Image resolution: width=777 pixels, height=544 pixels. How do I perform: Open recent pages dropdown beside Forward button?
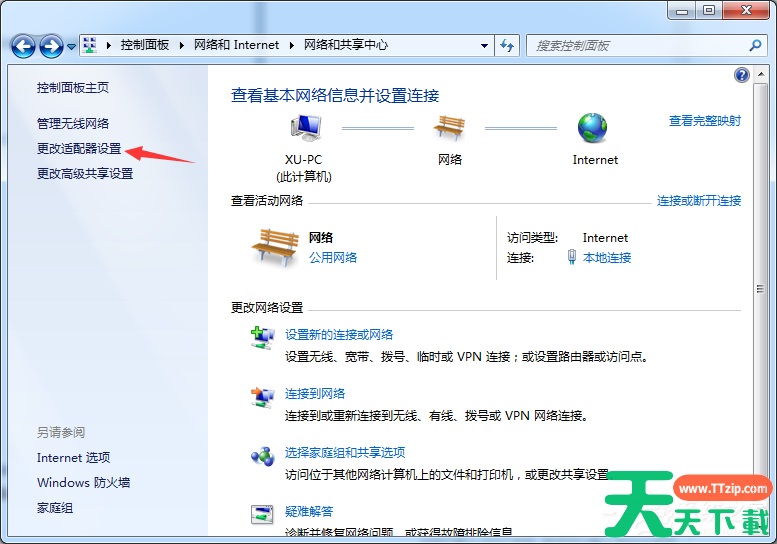[71, 47]
